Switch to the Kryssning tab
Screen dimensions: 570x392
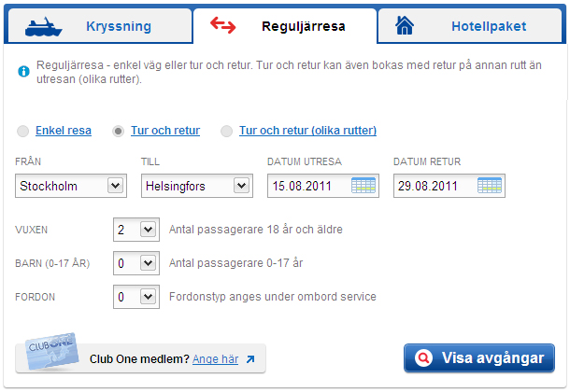click(x=118, y=26)
